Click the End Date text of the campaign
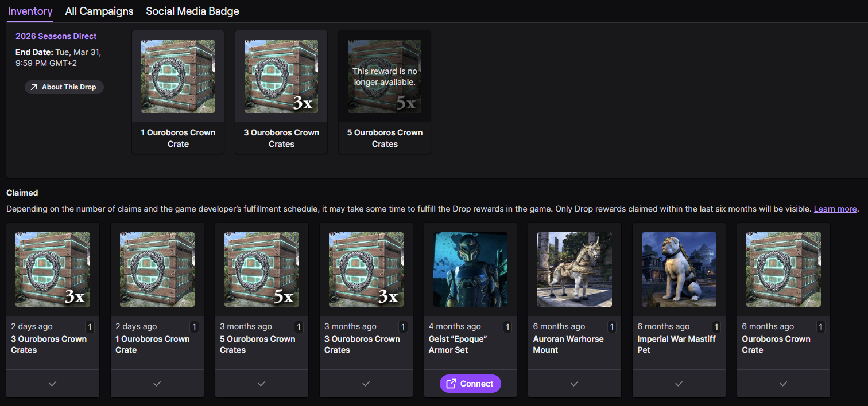 pos(59,57)
